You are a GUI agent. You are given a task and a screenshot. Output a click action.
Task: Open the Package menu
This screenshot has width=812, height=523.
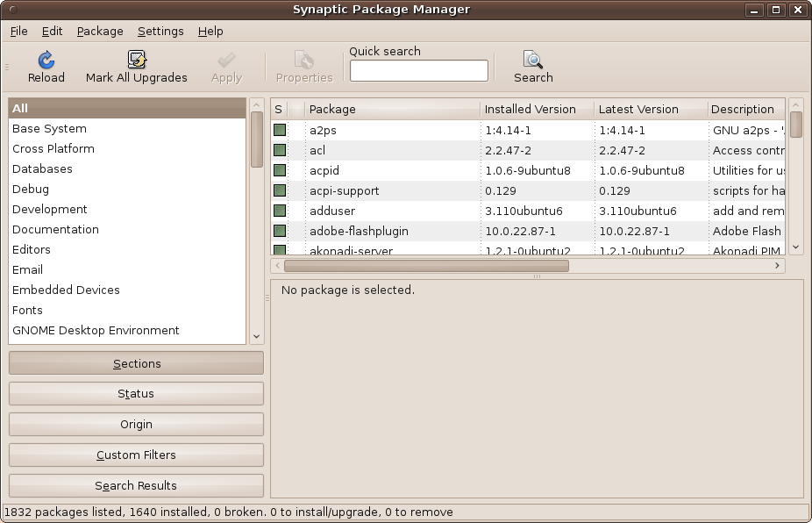pyautogui.click(x=99, y=31)
